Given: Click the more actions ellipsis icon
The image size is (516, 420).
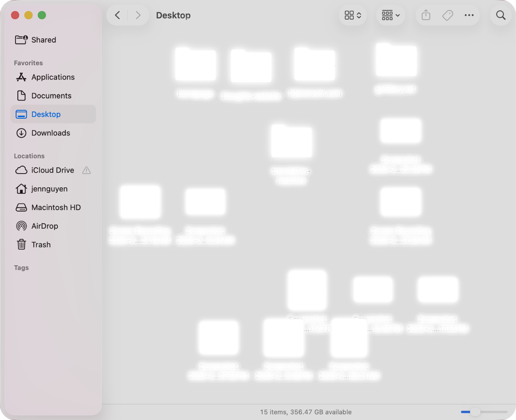Looking at the screenshot, I should point(469,15).
